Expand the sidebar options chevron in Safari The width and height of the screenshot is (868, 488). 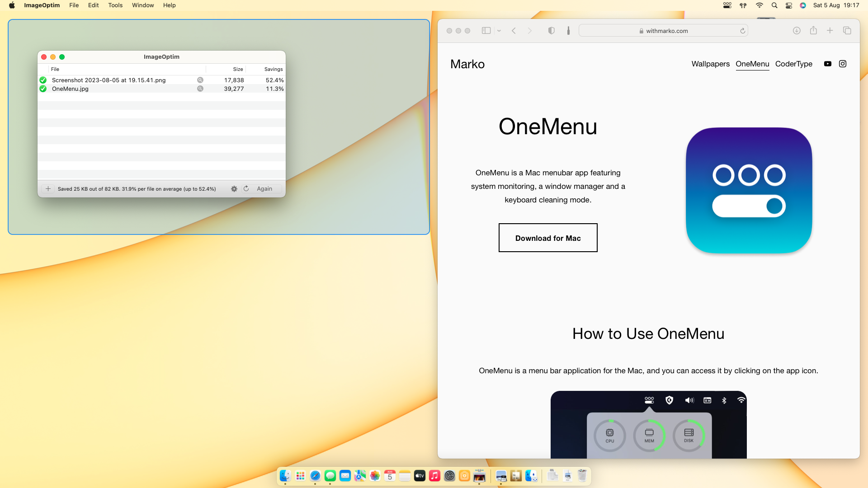[x=499, y=30]
